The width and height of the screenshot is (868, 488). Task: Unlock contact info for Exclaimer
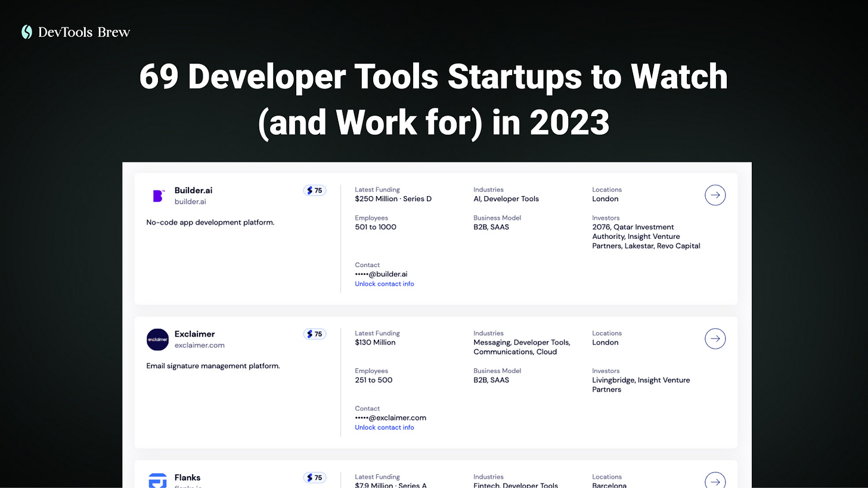[x=385, y=427]
